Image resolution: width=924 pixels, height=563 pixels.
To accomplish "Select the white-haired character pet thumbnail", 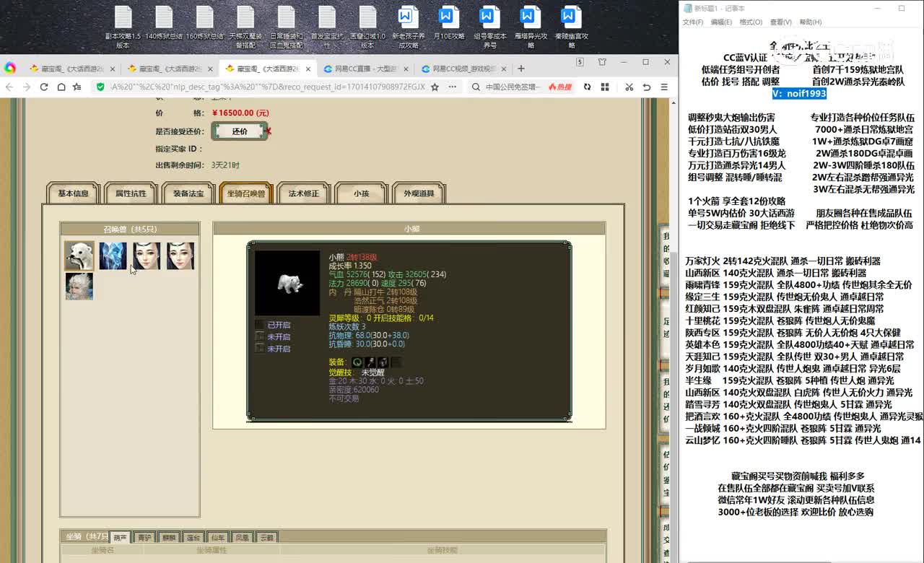I will (x=79, y=286).
